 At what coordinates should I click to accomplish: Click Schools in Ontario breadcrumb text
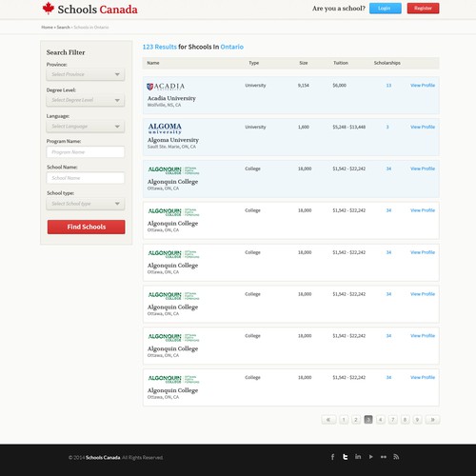click(91, 28)
